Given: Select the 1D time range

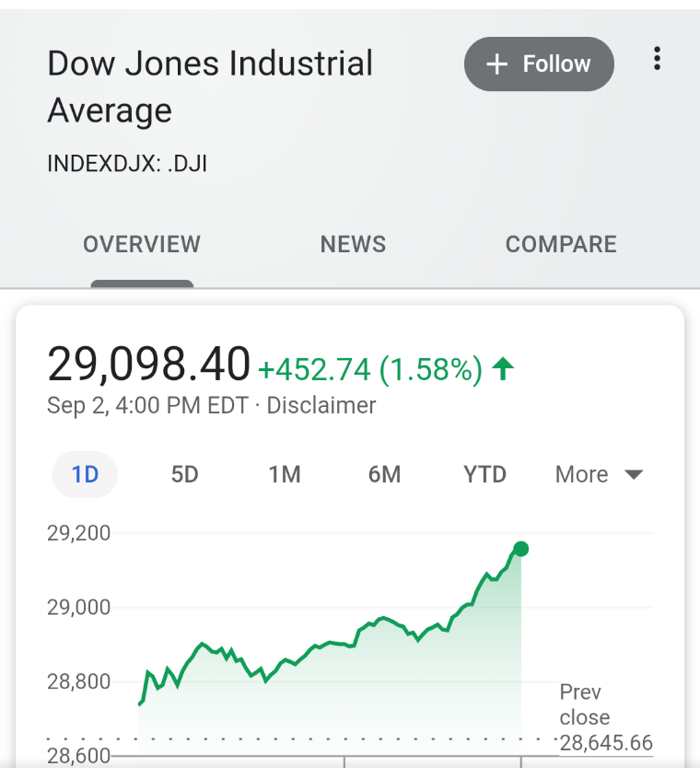Looking at the screenshot, I should tap(85, 474).
